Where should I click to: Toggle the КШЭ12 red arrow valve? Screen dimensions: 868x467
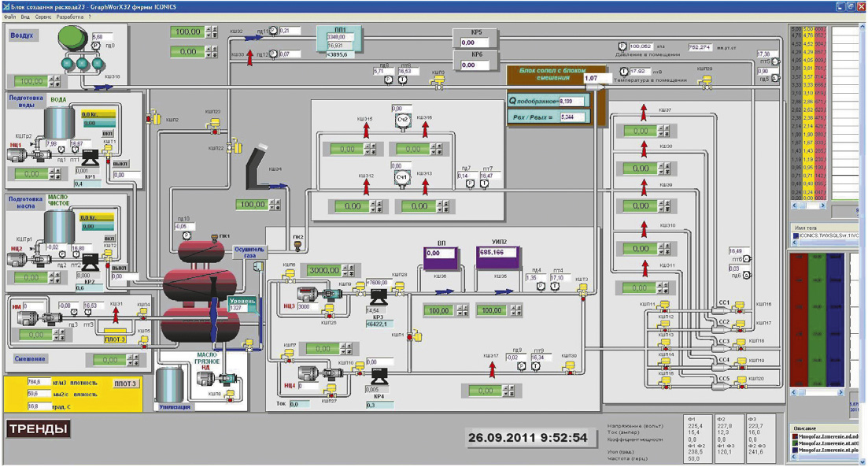(367, 187)
